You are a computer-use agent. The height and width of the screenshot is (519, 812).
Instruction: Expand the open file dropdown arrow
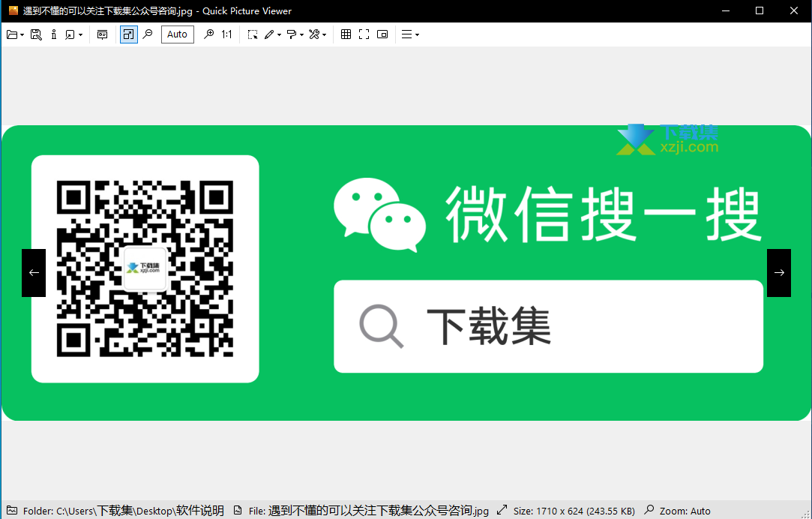click(22, 35)
